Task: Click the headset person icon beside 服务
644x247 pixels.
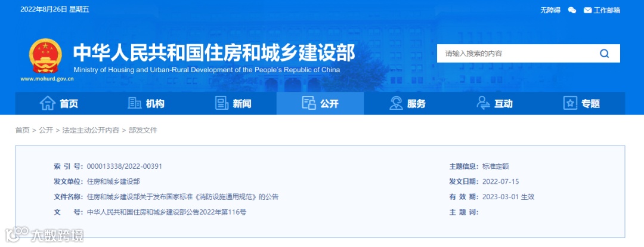Action: [x=396, y=103]
